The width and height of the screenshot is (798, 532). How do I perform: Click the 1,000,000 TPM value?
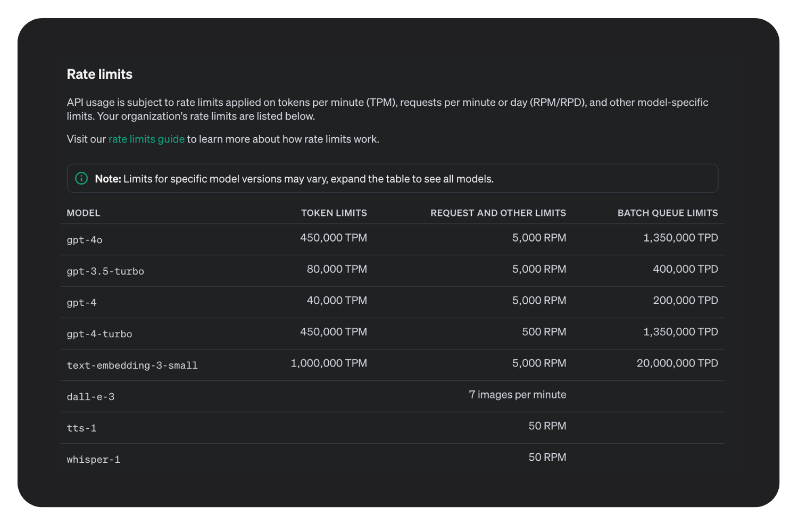point(329,363)
